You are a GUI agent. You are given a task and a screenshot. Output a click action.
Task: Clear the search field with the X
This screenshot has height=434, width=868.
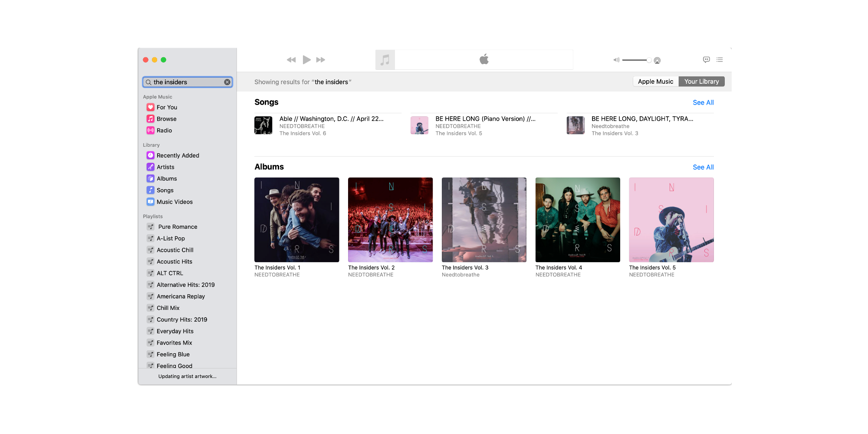point(227,82)
